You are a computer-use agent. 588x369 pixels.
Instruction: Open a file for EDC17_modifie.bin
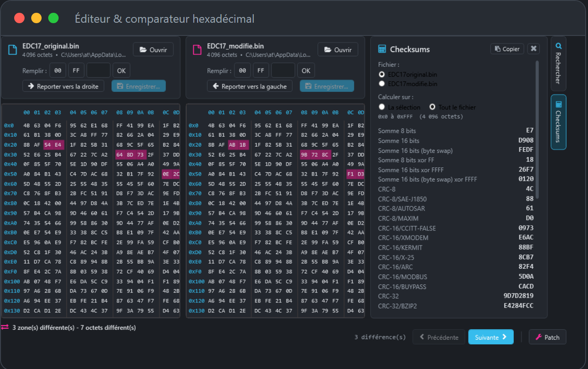coord(338,50)
